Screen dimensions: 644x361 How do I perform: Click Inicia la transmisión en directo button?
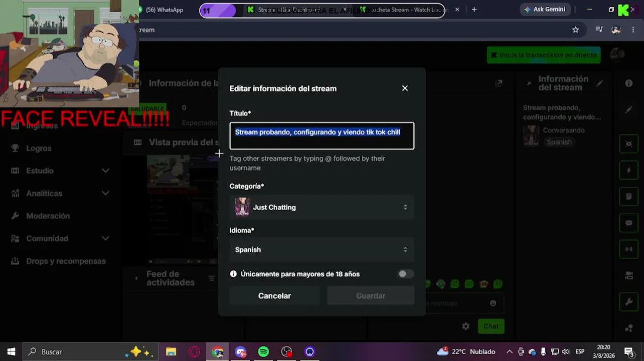[544, 55]
